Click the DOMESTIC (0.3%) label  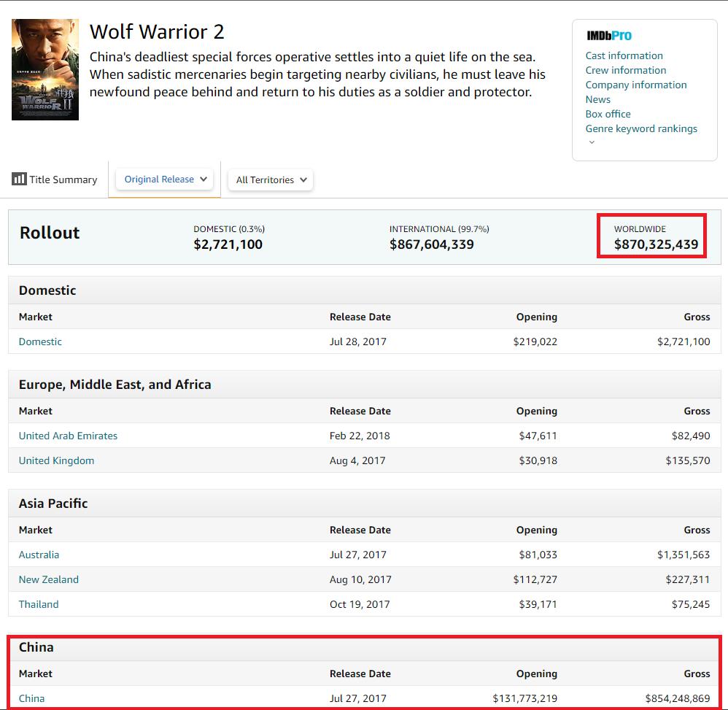[229, 229]
